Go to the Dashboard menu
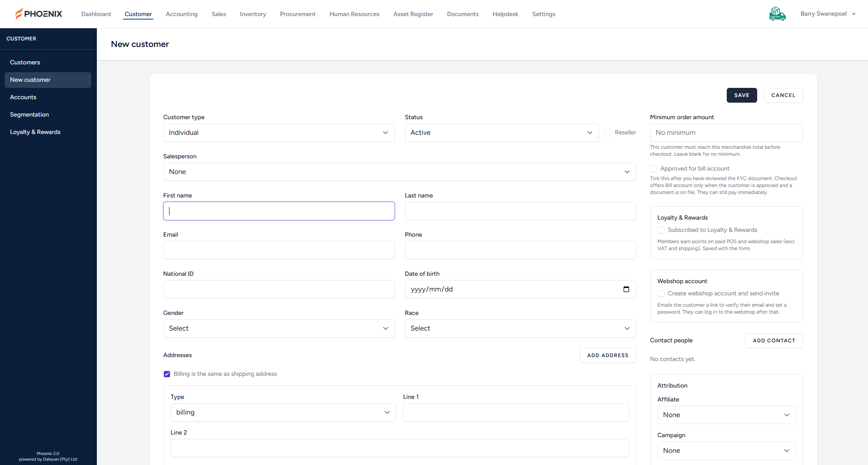Viewport: 868px width, 465px height. pos(96,14)
